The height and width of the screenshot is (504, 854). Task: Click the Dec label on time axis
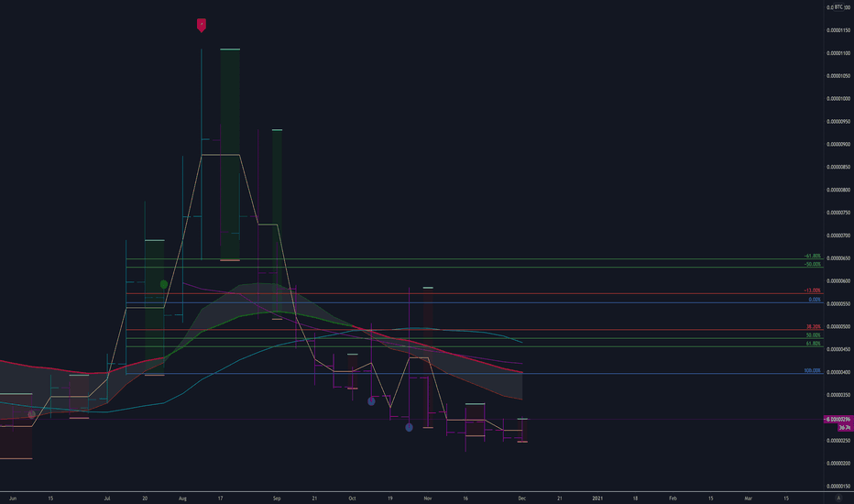pos(521,498)
